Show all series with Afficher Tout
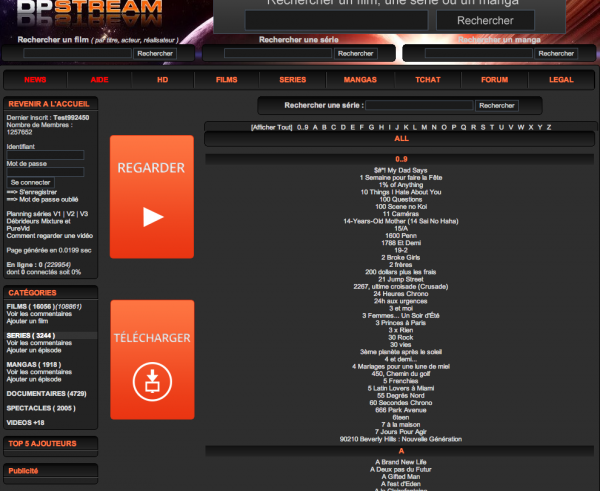 [x=271, y=127]
